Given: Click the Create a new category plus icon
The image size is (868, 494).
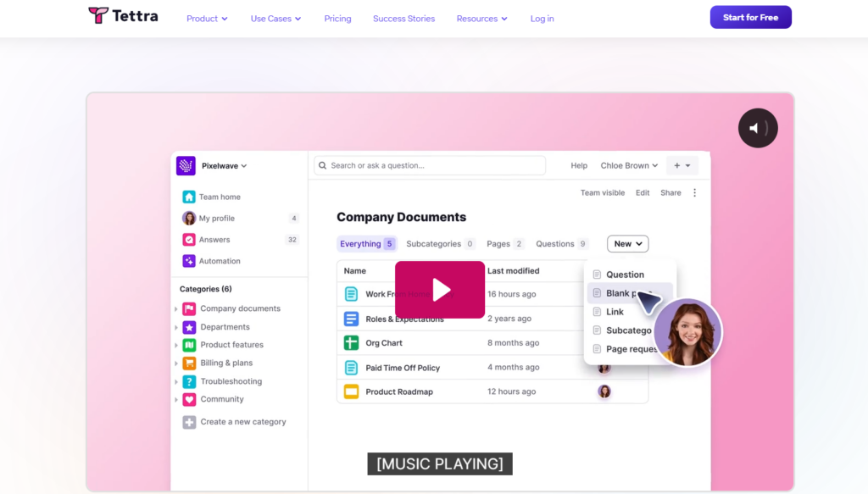Looking at the screenshot, I should 190,422.
